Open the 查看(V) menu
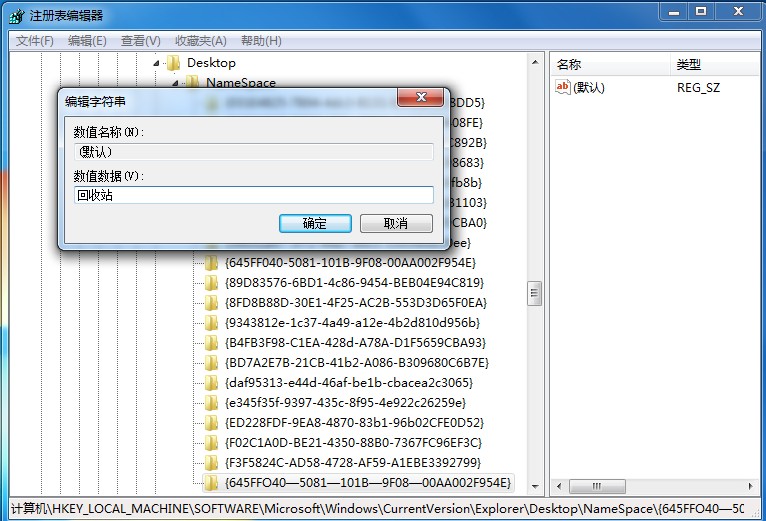 pos(141,41)
